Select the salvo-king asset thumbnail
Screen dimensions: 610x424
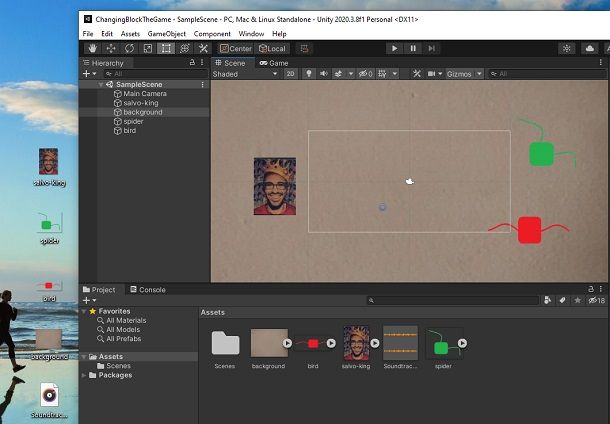pyautogui.click(x=356, y=343)
